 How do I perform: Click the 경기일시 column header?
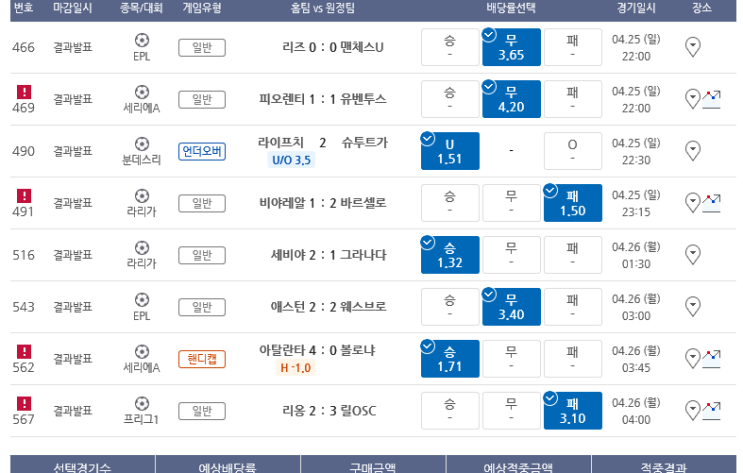tap(636, 8)
